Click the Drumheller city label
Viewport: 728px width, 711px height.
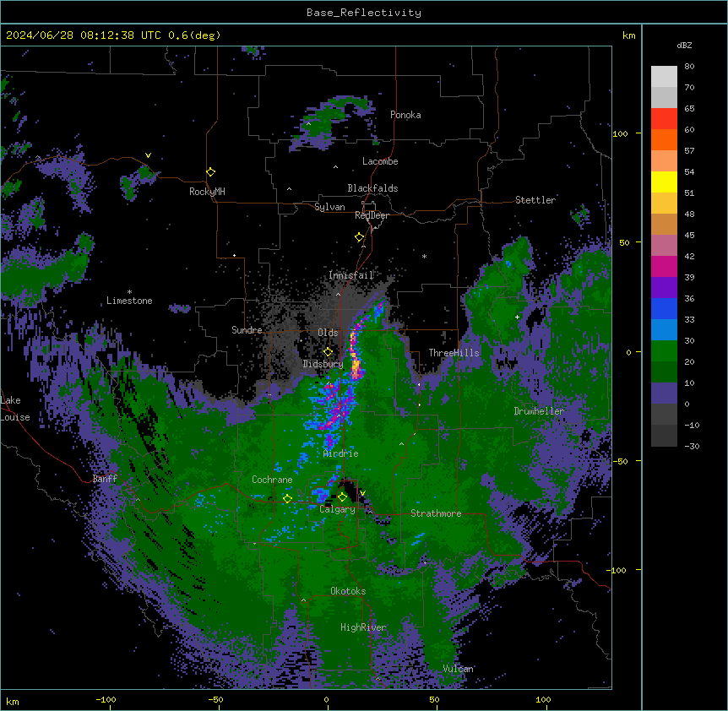(x=539, y=411)
